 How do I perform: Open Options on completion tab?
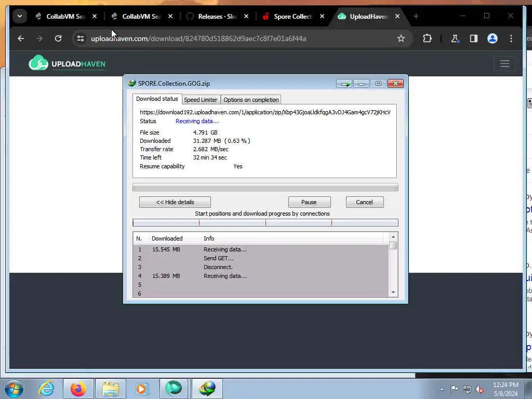251,100
